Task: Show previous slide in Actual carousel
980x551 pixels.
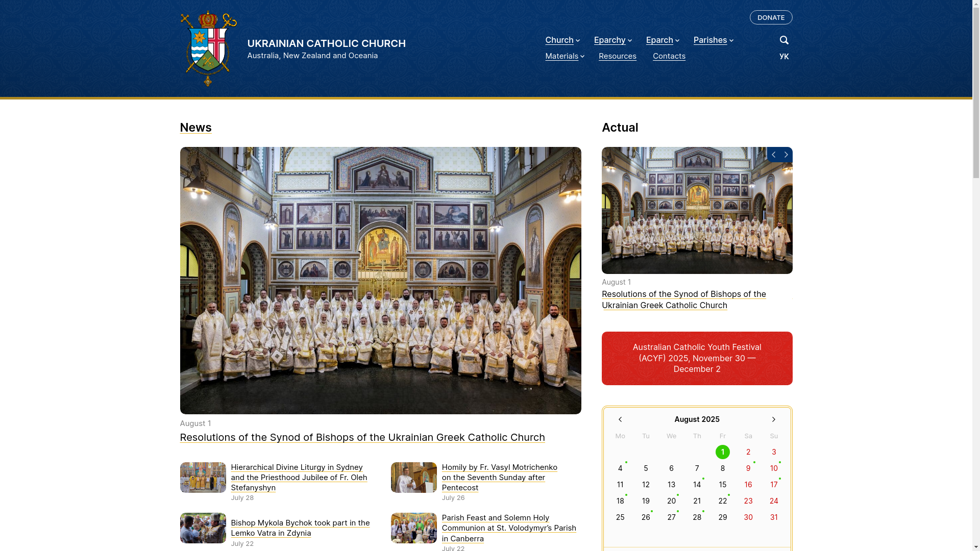Action: [773, 155]
